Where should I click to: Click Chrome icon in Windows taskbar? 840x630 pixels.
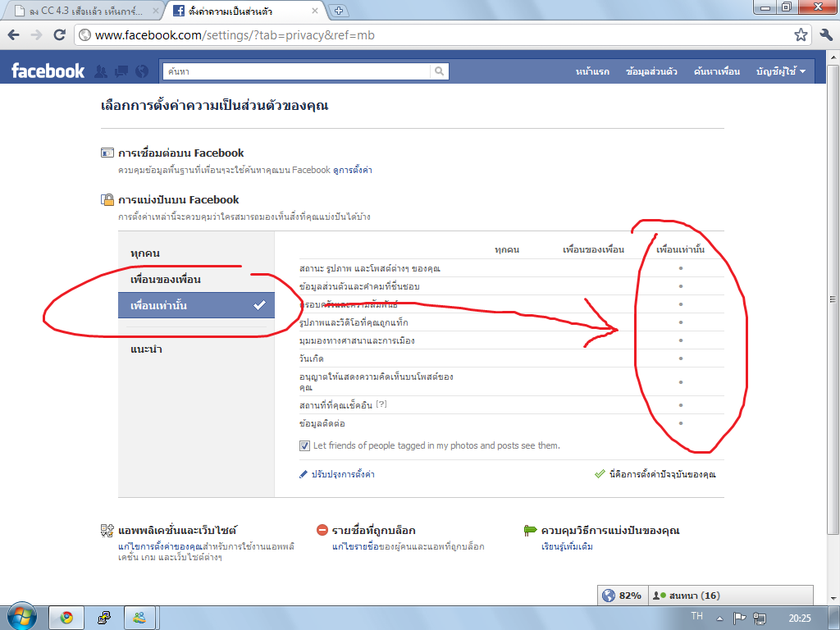coord(66,618)
